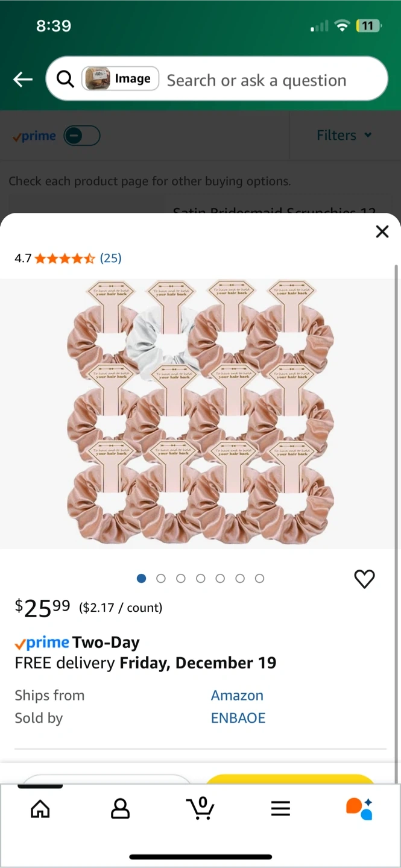
Task: Open the Amazon ships from link
Action: 237,695
